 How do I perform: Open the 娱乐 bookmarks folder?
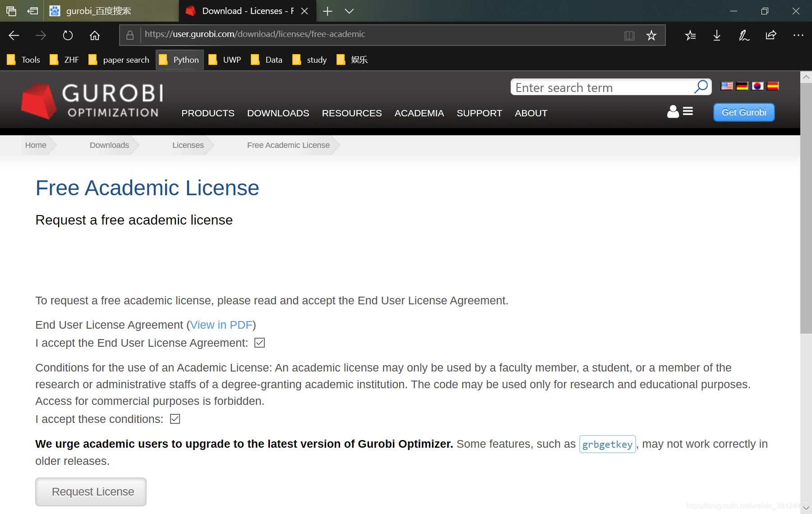352,60
